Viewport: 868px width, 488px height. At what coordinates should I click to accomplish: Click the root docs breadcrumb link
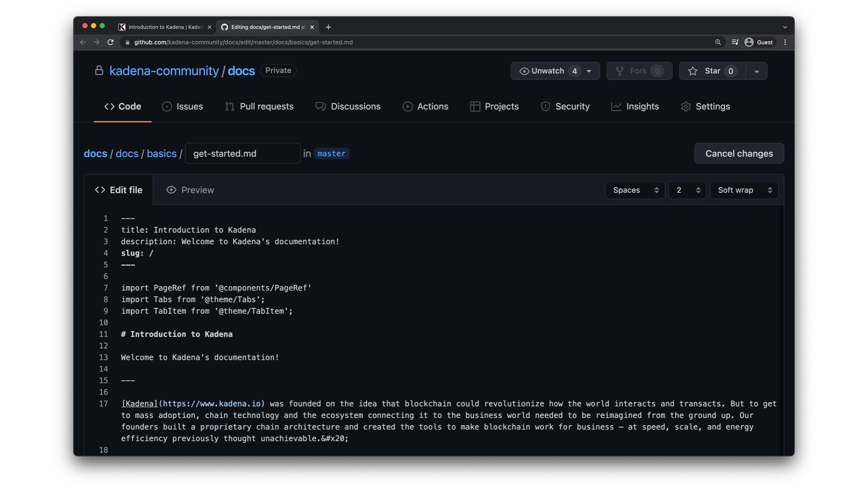coord(95,154)
